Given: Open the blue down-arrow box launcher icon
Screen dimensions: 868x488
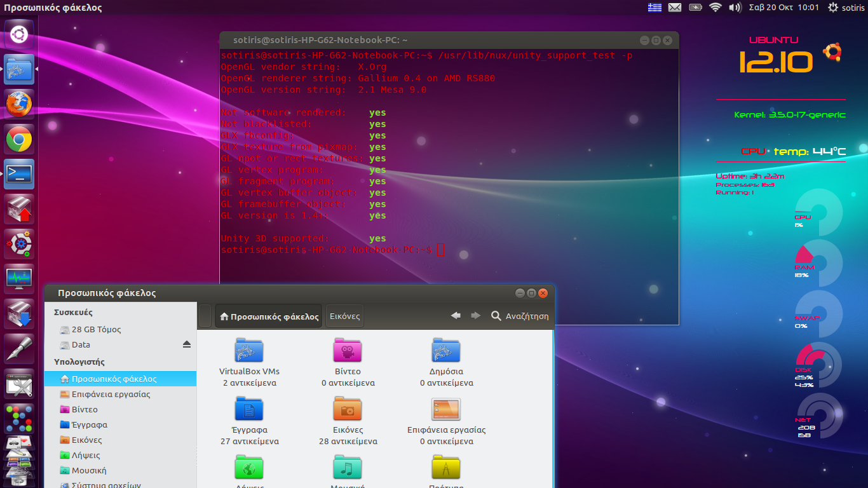Looking at the screenshot, I should pyautogui.click(x=19, y=314).
